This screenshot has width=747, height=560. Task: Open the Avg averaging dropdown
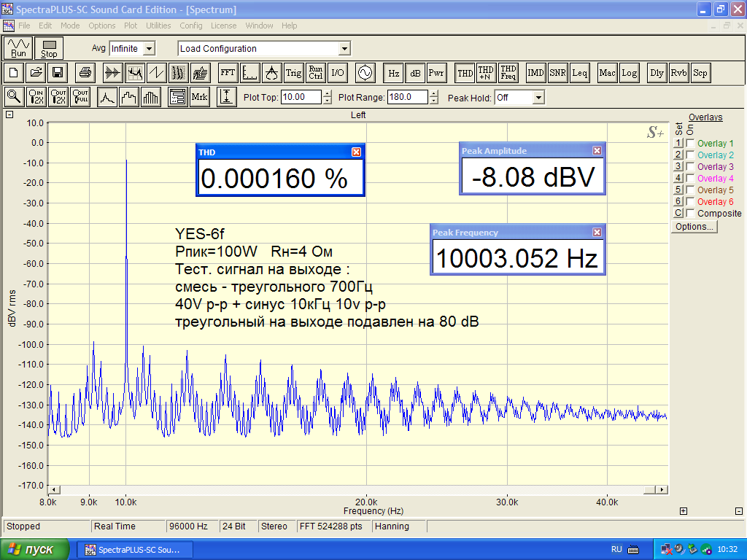(149, 49)
